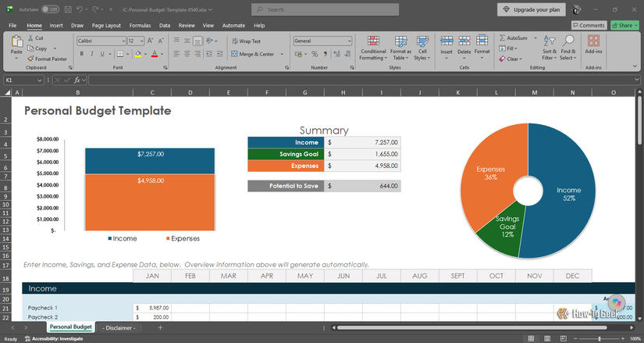Open Cell Styles gallery

[422, 48]
